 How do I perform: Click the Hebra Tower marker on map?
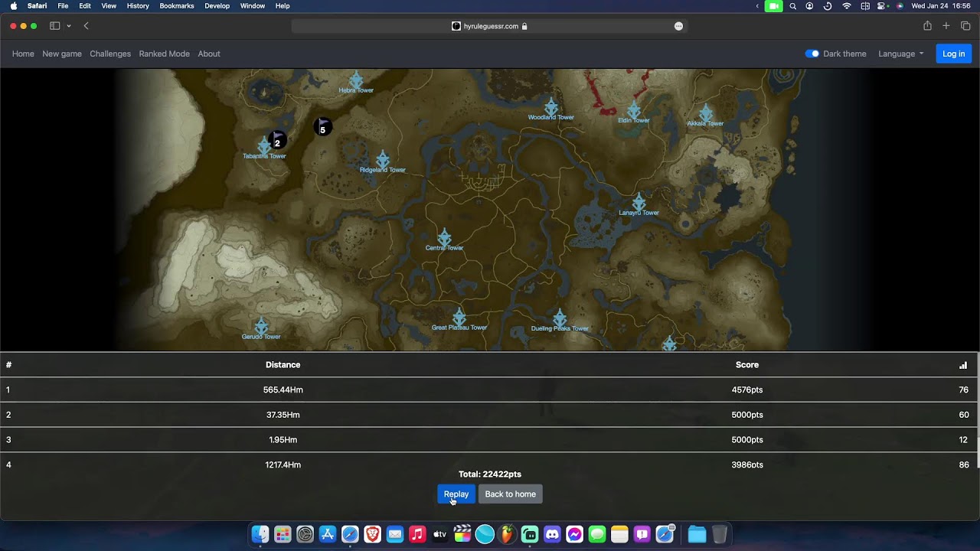[x=356, y=80]
